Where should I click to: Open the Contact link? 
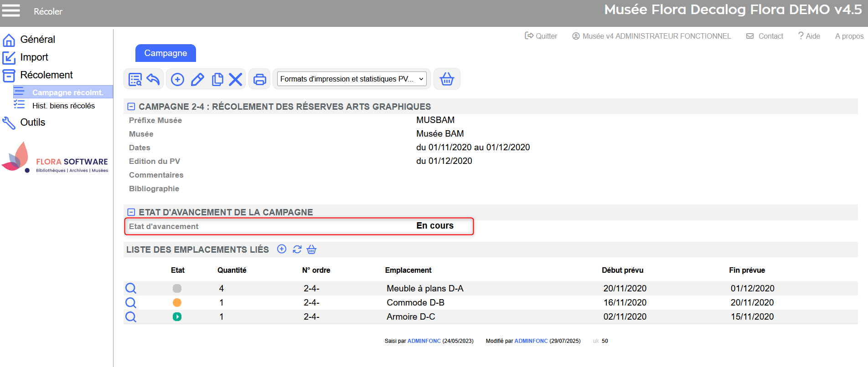765,36
